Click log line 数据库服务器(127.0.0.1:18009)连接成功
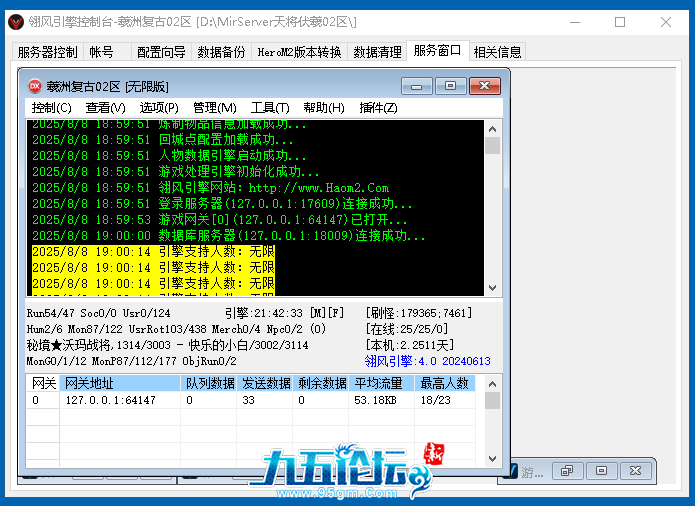 pos(229,236)
